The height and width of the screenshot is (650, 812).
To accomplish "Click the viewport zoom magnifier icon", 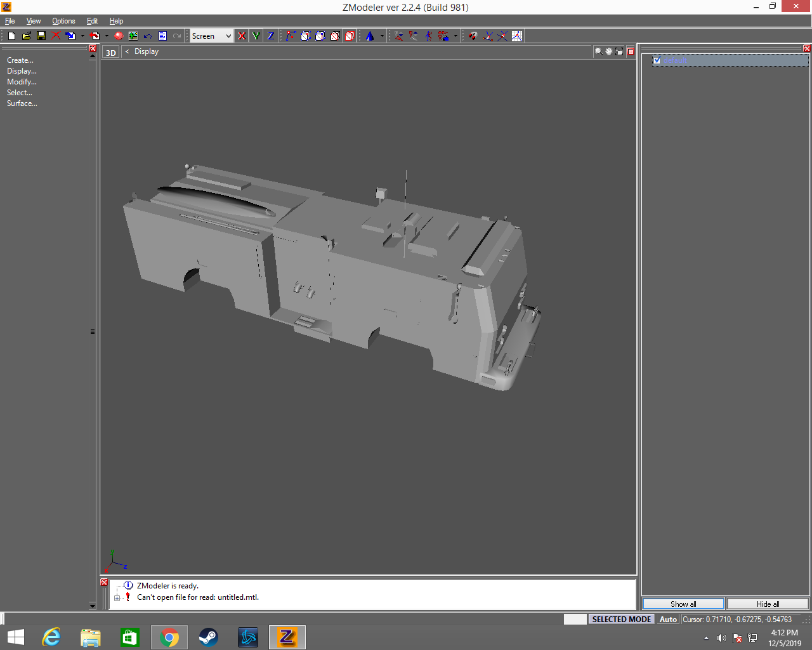I will [598, 51].
